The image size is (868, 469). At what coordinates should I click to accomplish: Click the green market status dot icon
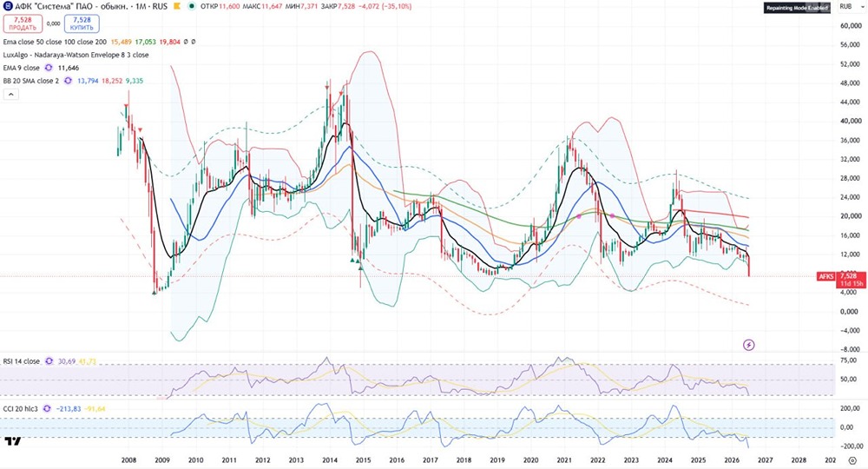[192, 7]
